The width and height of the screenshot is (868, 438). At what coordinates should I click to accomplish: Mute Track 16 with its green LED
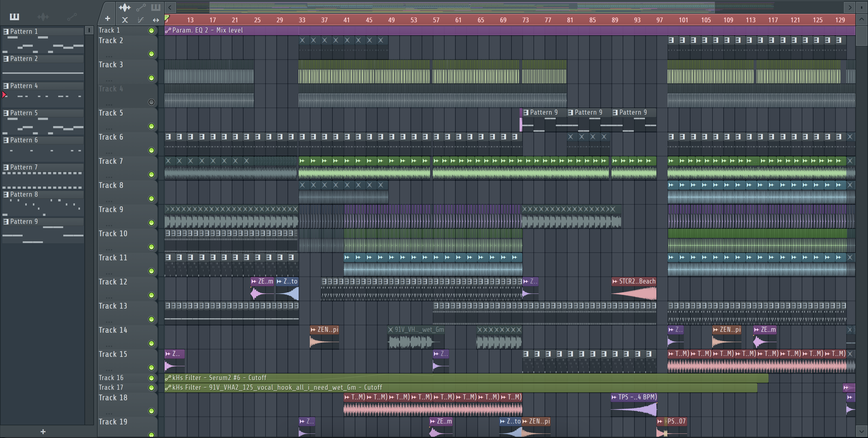coord(151,378)
